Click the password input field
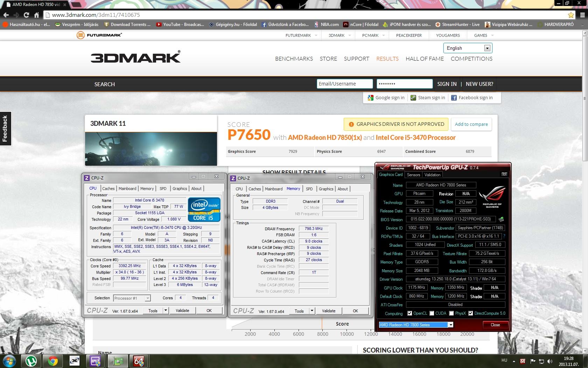The width and height of the screenshot is (588, 368). click(405, 84)
